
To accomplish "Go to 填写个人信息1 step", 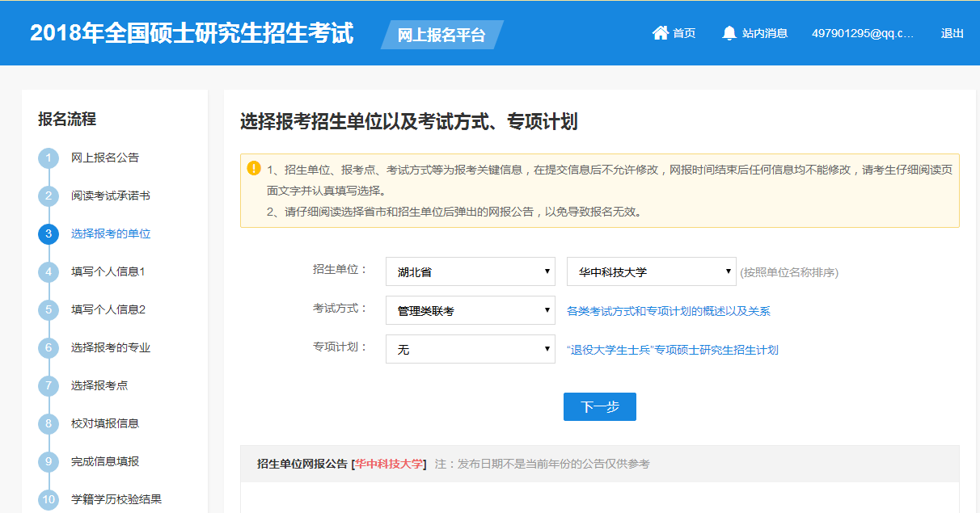I will coord(108,271).
